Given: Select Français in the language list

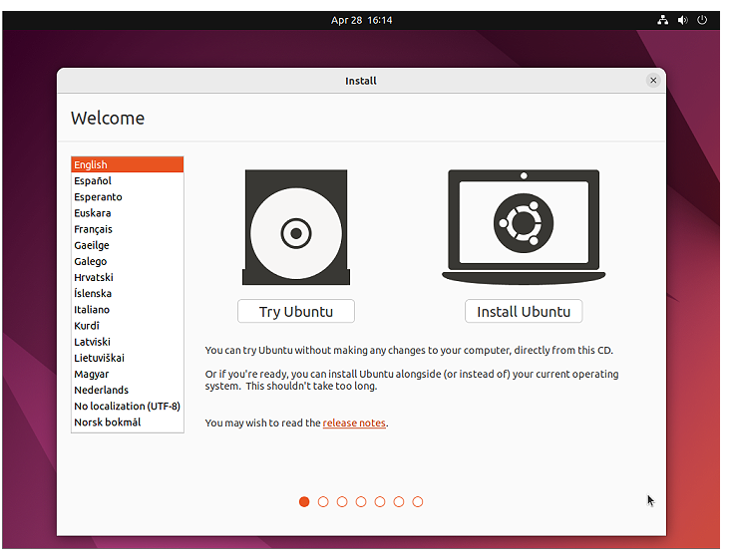Looking at the screenshot, I should 128,229.
